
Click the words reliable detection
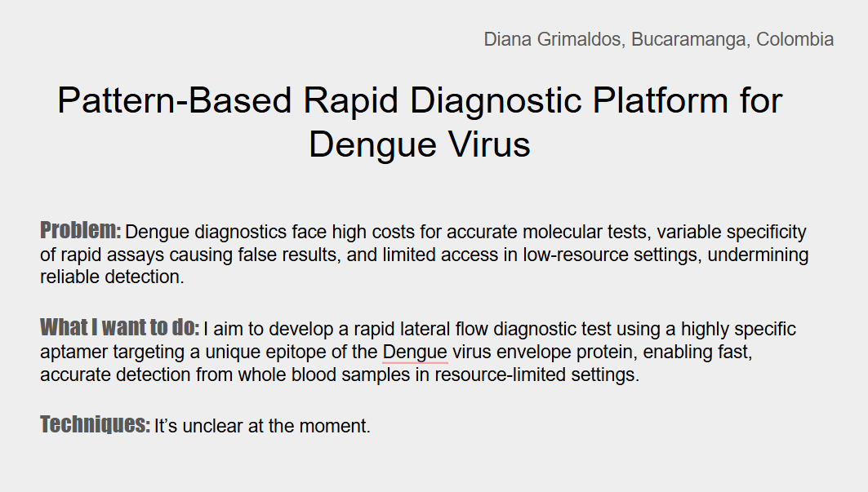[x=110, y=277]
